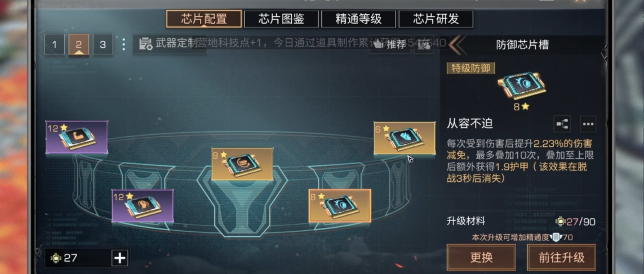The height and width of the screenshot is (274, 644).
Task: Open the more options ellipsis button
Action: point(588,123)
